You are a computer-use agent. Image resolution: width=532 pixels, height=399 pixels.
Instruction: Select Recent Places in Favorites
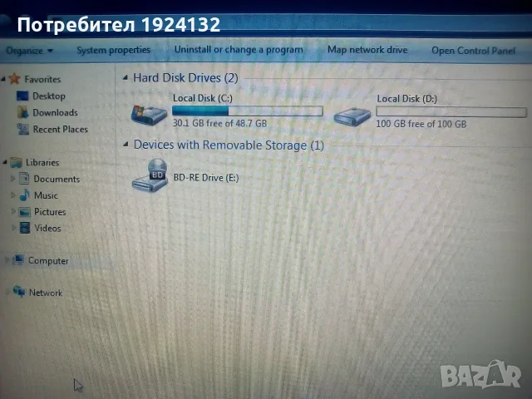(61, 130)
